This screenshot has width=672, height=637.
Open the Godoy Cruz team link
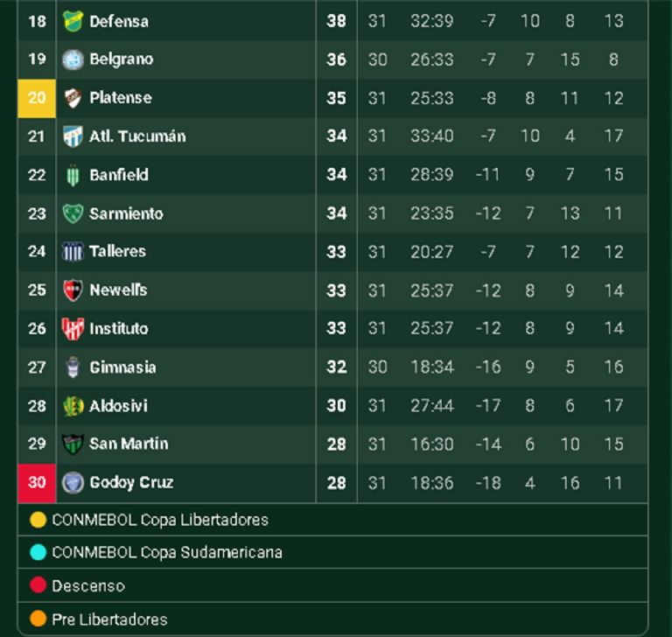coord(131,482)
